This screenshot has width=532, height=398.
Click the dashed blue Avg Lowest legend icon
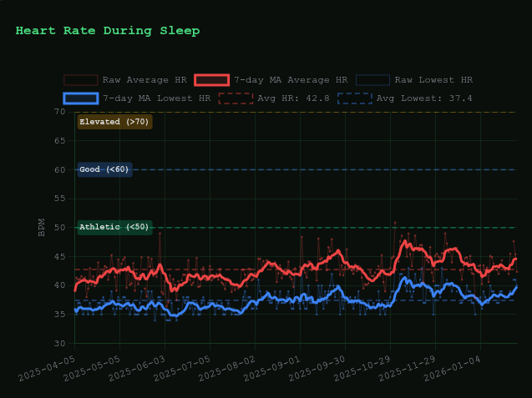(x=354, y=98)
